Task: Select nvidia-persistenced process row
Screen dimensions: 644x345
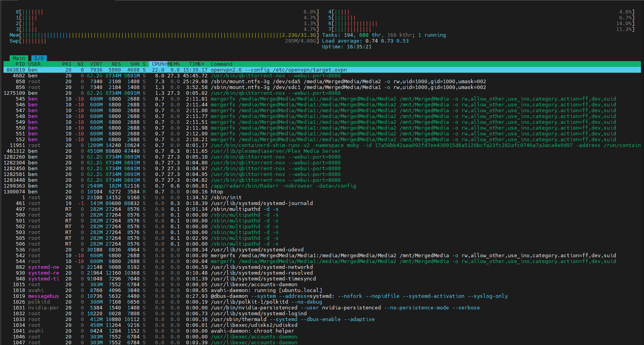Action: coord(322,308)
